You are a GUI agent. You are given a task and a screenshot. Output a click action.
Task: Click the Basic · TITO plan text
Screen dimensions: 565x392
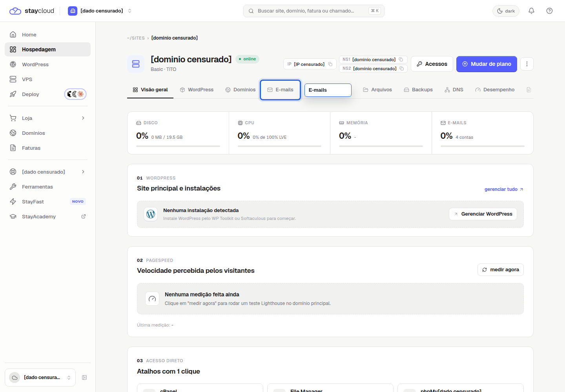[x=164, y=69]
